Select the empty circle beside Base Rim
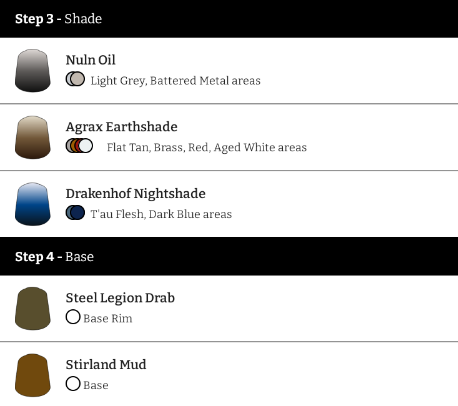The image size is (458, 406). click(73, 317)
